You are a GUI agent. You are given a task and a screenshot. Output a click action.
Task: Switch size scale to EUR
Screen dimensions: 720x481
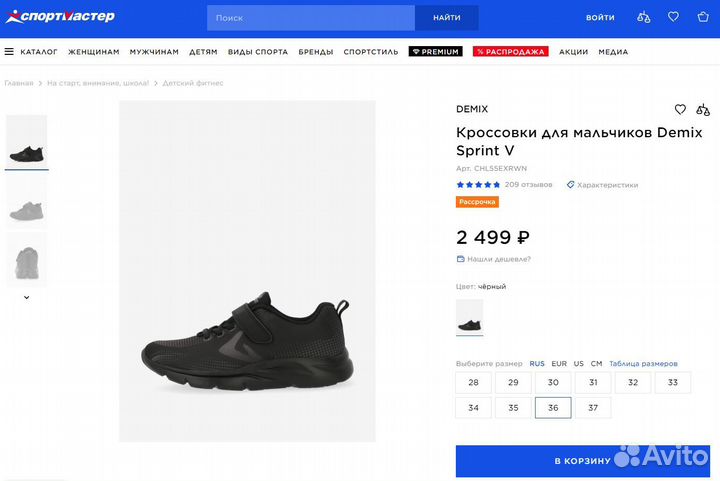[x=559, y=364]
